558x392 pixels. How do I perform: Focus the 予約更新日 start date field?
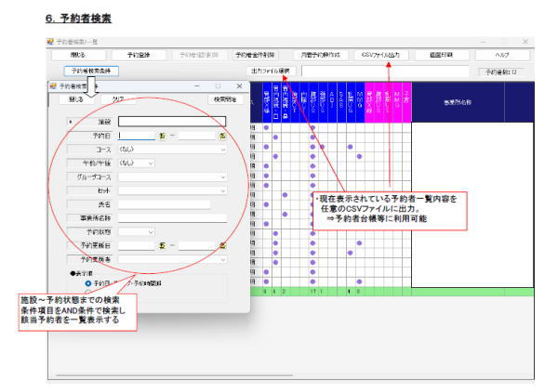137,245
